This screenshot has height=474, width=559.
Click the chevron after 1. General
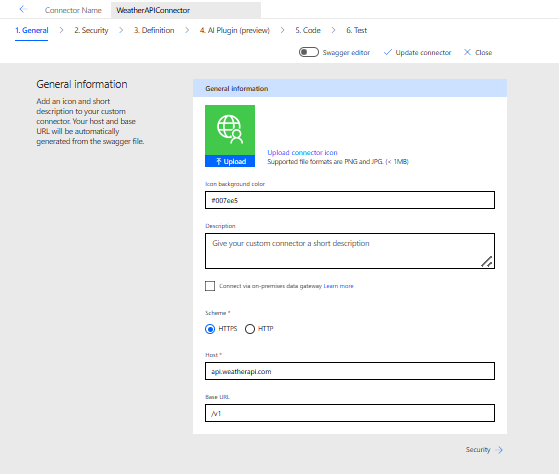click(61, 30)
